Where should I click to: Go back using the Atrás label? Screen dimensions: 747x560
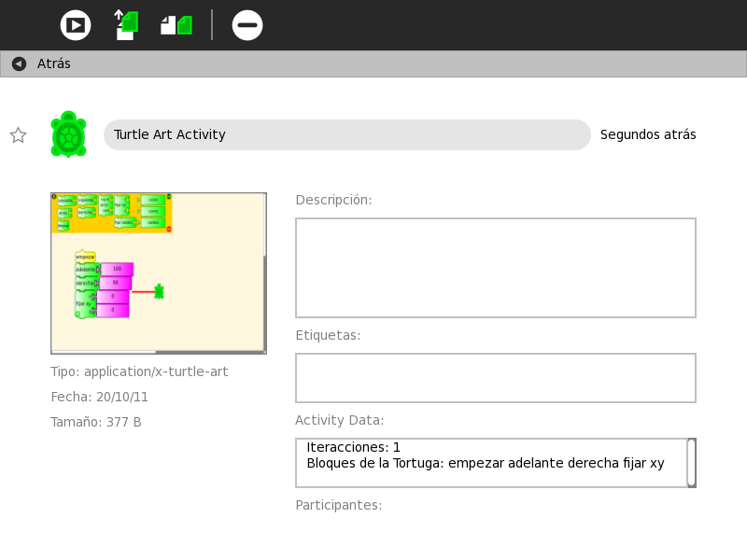54,63
